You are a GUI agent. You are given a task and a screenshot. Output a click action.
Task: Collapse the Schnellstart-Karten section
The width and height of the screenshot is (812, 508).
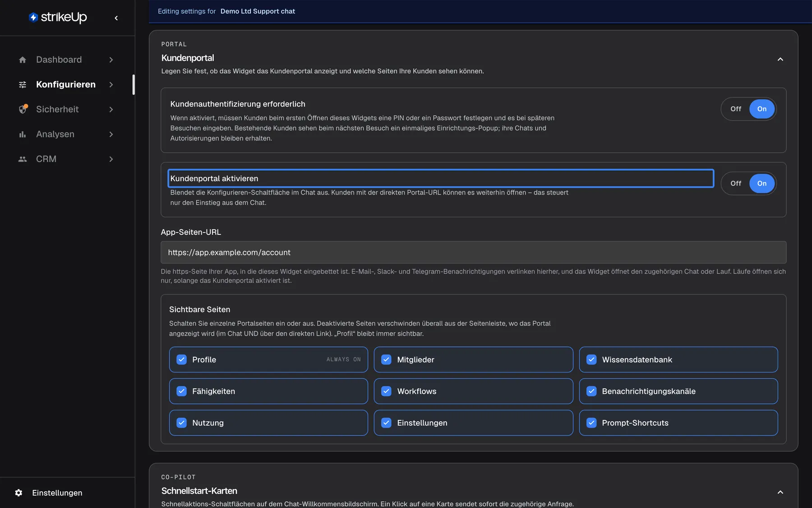click(x=780, y=492)
